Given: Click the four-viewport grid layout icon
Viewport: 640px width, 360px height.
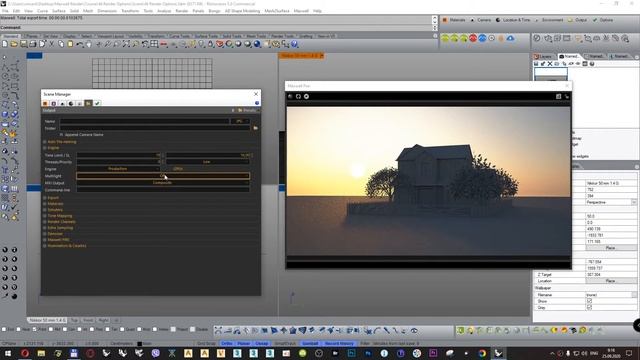Looking at the screenshot, I should click(x=154, y=44).
